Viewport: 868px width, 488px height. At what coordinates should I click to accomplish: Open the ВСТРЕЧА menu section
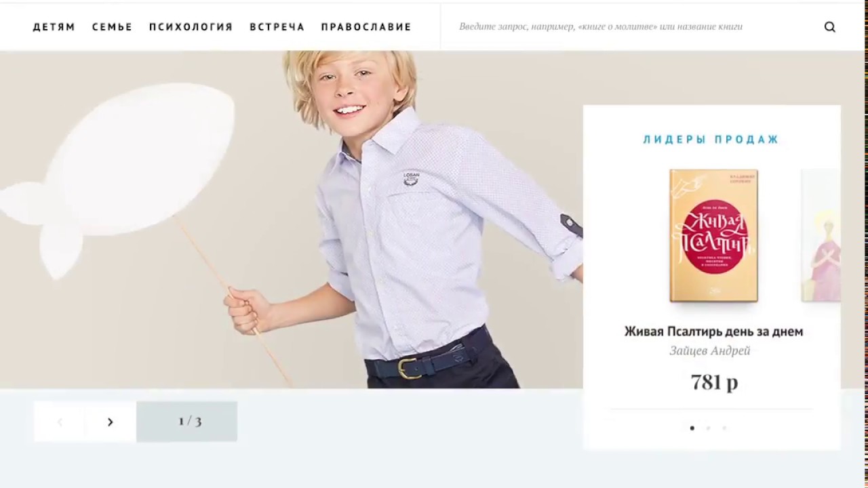(277, 27)
